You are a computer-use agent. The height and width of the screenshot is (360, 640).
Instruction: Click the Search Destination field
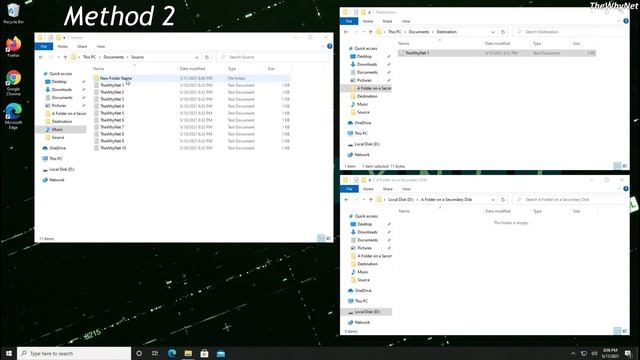click(x=569, y=32)
